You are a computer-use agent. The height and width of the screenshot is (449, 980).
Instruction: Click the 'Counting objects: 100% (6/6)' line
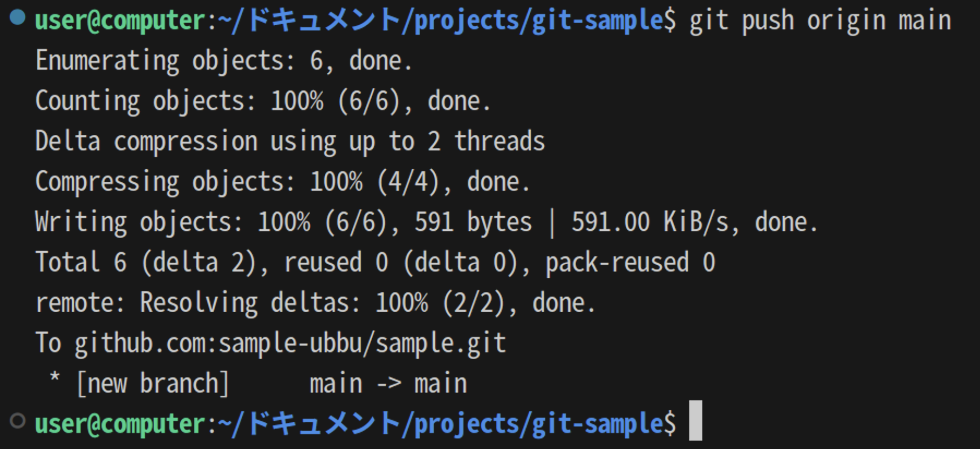[x=262, y=101]
